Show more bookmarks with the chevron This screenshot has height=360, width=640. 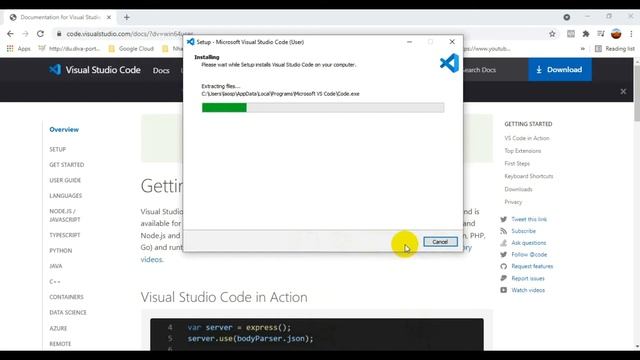582,49
